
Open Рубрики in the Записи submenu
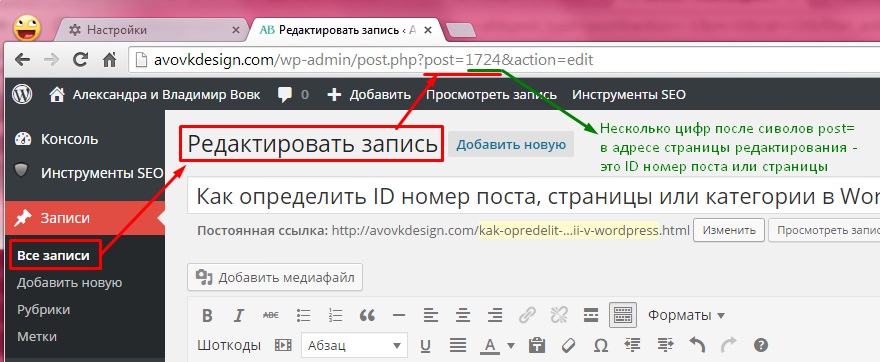point(43,310)
